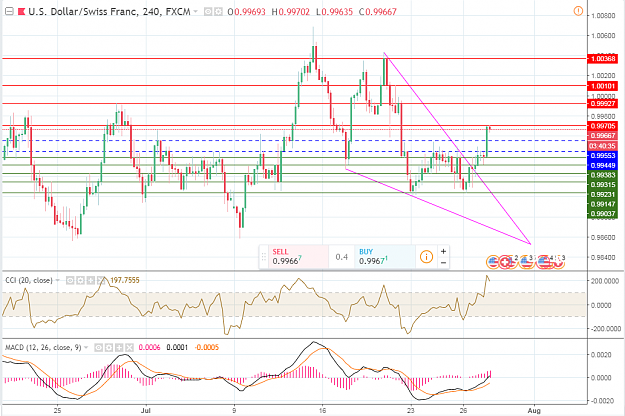
Task: Select the green 0.99315 price level label
Action: pyautogui.click(x=603, y=185)
